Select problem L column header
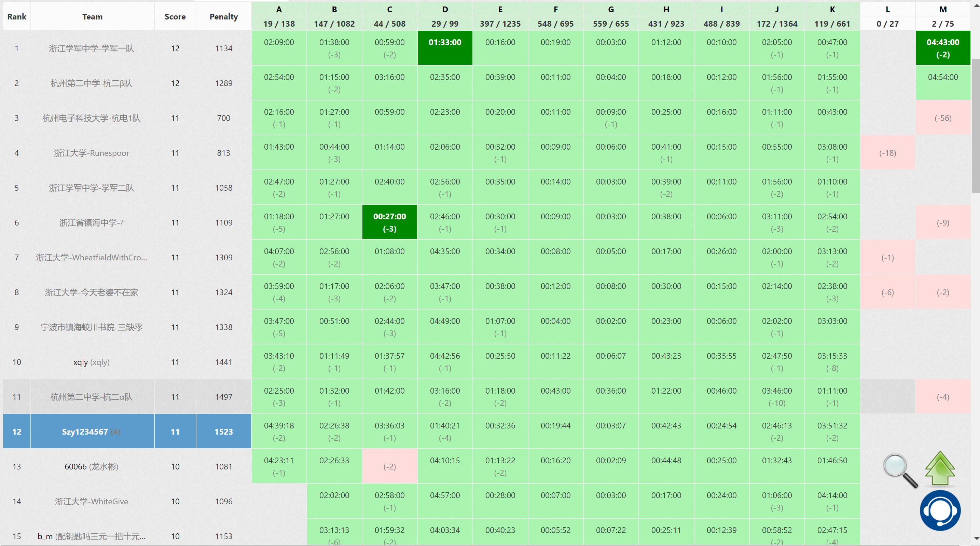The width and height of the screenshot is (980, 546). 887,10
